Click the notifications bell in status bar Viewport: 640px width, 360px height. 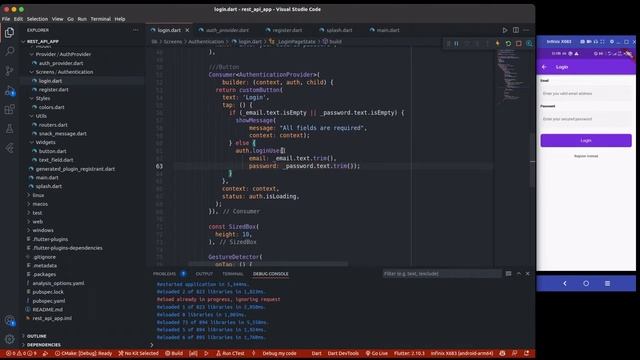(527, 353)
